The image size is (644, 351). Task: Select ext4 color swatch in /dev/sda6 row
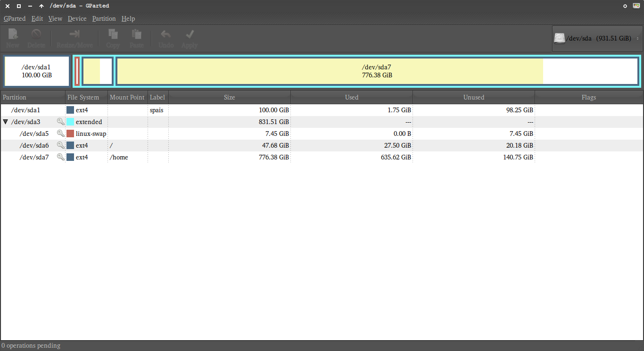coord(70,145)
